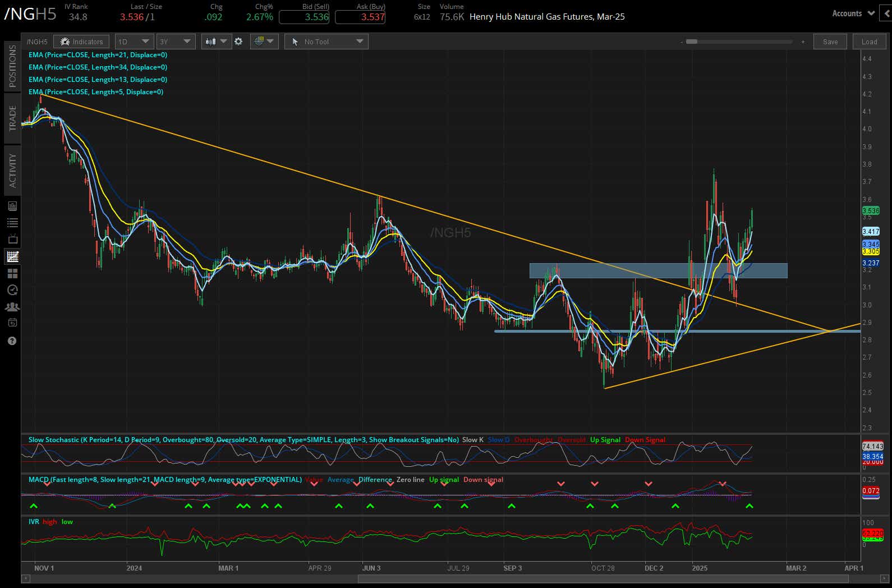Open the quotes dashboard sidebar icon

tap(12, 206)
